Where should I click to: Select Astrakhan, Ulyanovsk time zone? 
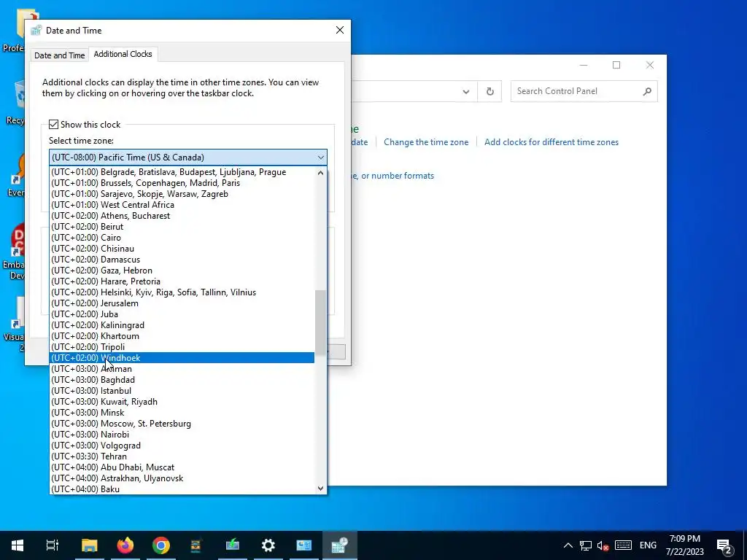coord(182,478)
